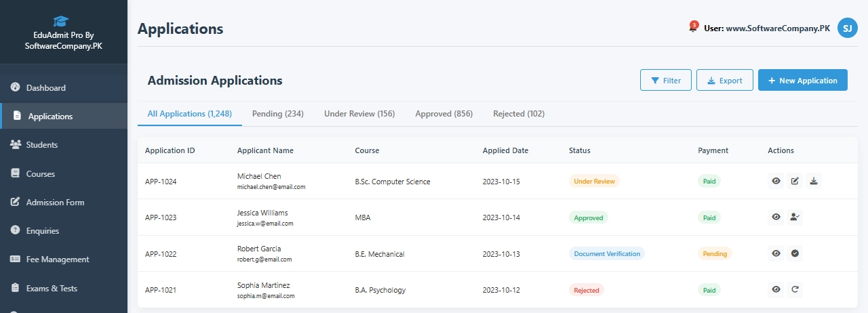Click the Status column header
This screenshot has height=313, width=868.
pos(580,150)
